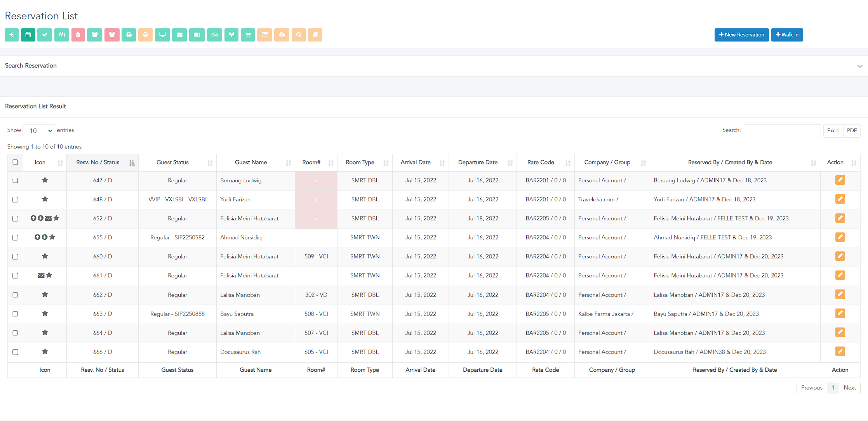Click the green group people icon
The height and width of the screenshot is (421, 868).
coord(95,35)
